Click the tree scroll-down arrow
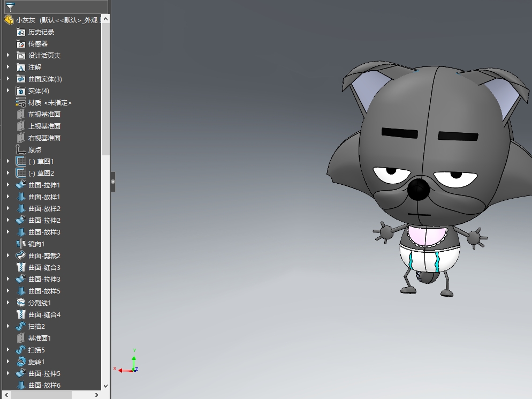The height and width of the screenshot is (399, 532). tap(105, 386)
